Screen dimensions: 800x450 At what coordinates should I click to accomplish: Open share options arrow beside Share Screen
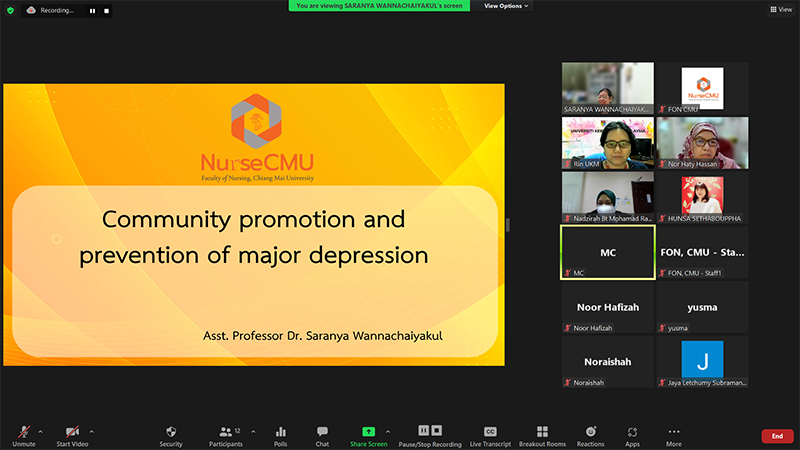coord(388,432)
